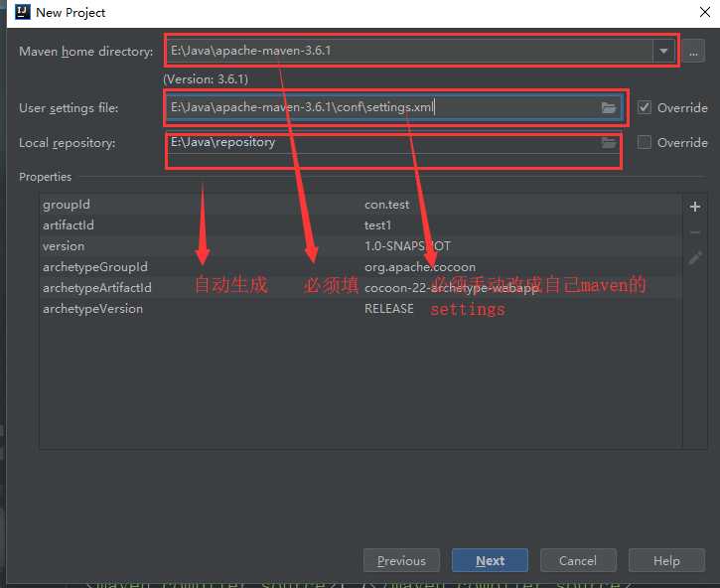The image size is (720, 588).
Task: Browse for Maven home directory with ellipsis button
Action: (x=693, y=51)
